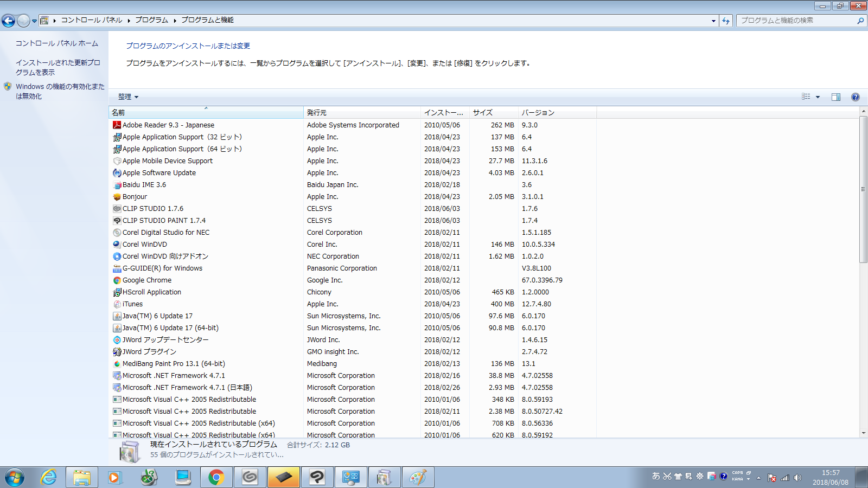Click the iTunes program icon
Viewport: 868px width, 488px height.
point(117,304)
